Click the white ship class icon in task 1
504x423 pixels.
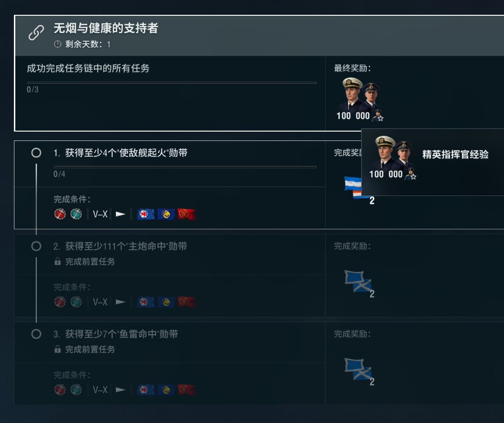(x=121, y=214)
